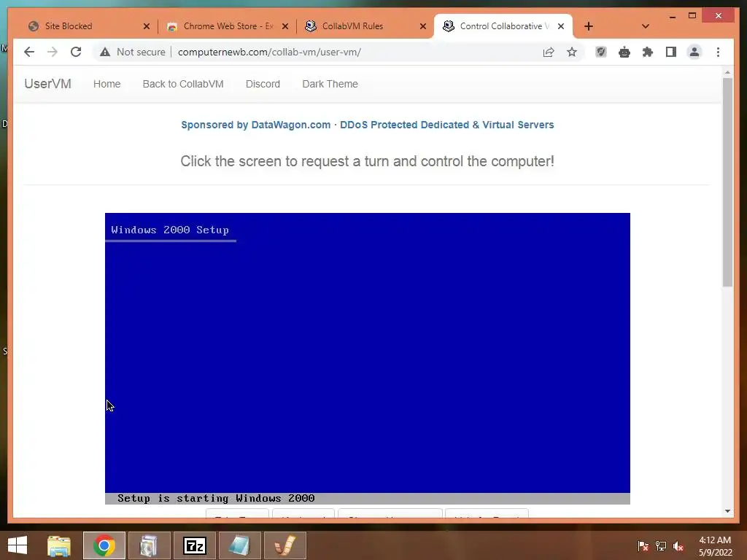Viewport: 747px width, 560px height.
Task: Switch to the Chrome Web Store tab
Action: (x=227, y=26)
